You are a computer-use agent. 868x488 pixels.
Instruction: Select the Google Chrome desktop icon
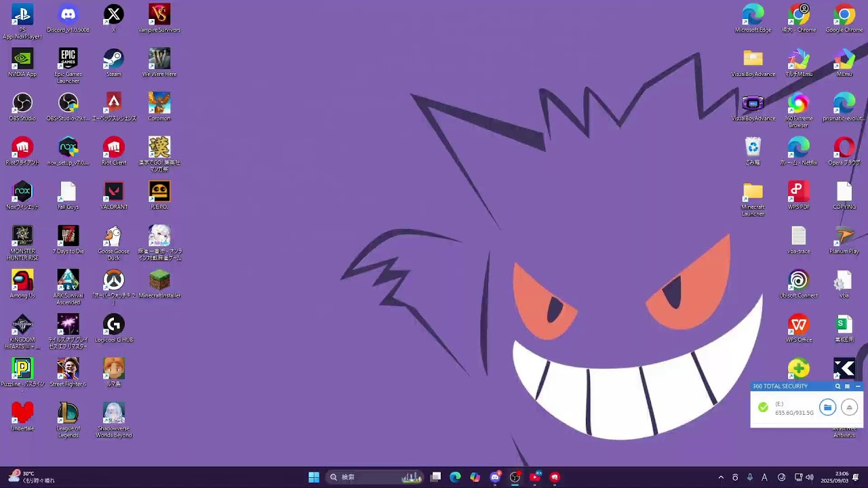[844, 18]
